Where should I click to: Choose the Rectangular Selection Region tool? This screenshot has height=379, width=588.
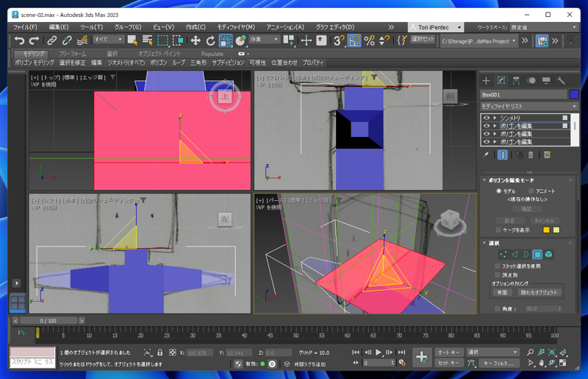(162, 40)
